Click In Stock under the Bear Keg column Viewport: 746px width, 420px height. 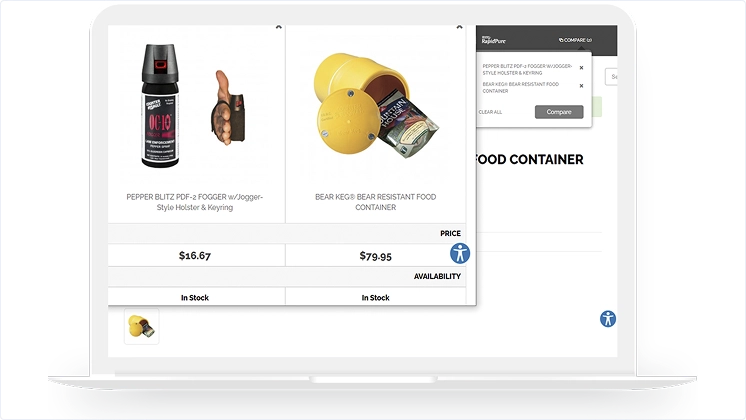[375, 298]
